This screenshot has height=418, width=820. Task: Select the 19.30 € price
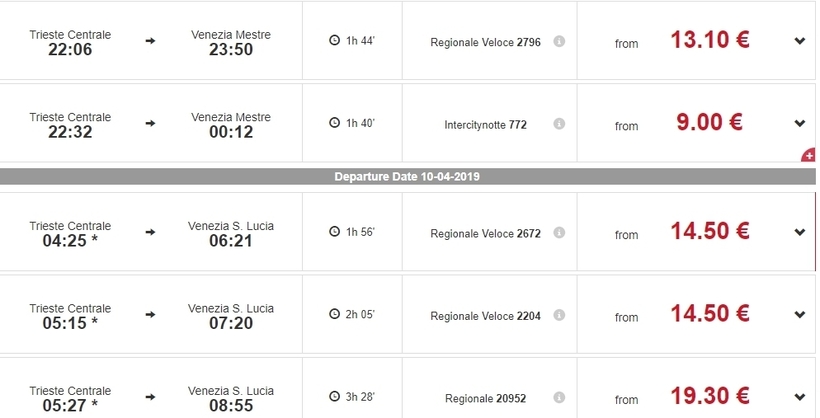[710, 396]
